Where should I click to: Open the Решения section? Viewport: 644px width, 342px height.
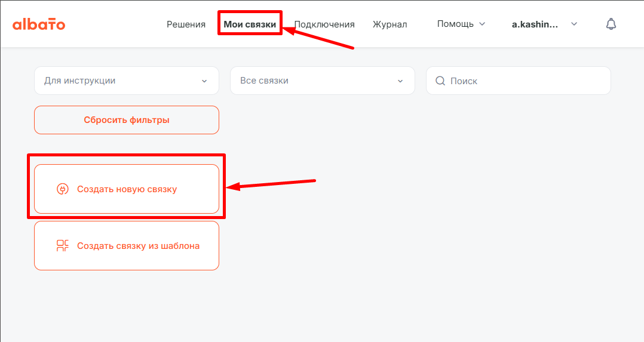coord(186,24)
